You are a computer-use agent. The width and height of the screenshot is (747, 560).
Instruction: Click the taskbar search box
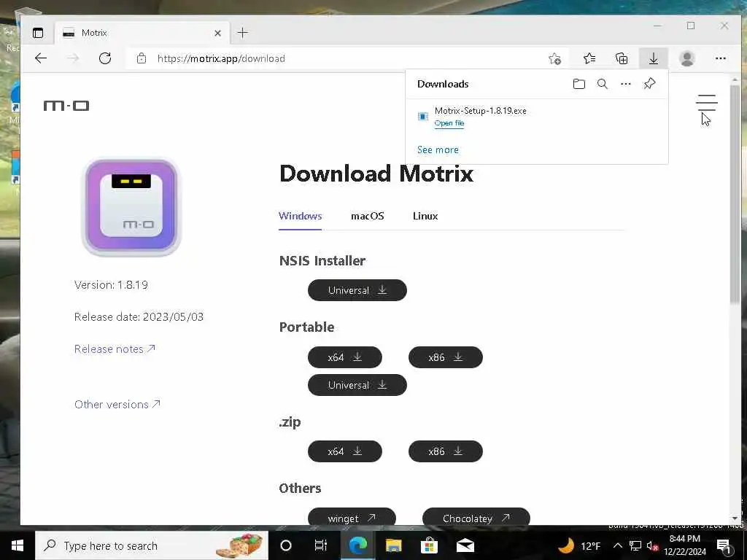pyautogui.click(x=152, y=545)
